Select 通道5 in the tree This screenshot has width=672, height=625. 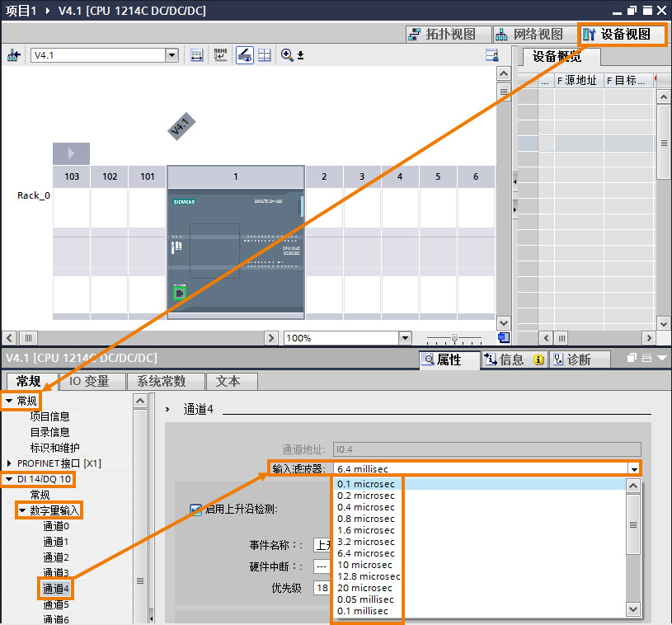(x=56, y=605)
